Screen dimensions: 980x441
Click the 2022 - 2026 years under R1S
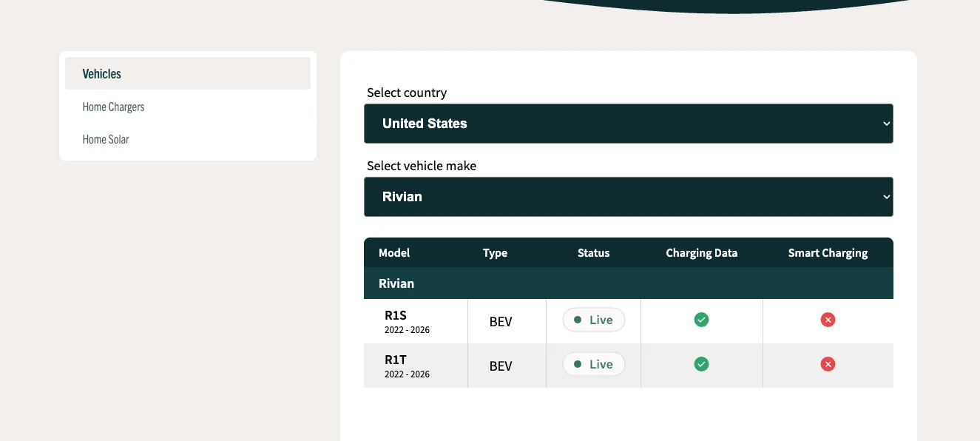[x=407, y=330]
